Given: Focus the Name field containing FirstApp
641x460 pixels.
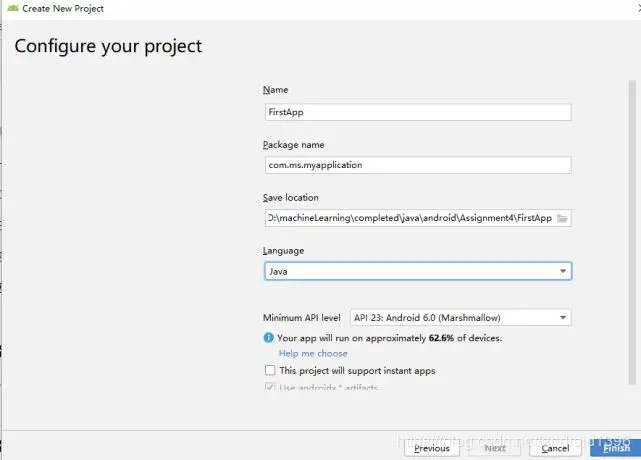Looking at the screenshot, I should pyautogui.click(x=417, y=113).
